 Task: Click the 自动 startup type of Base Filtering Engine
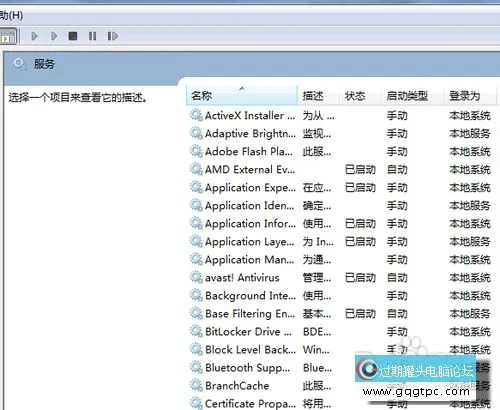[x=397, y=313]
